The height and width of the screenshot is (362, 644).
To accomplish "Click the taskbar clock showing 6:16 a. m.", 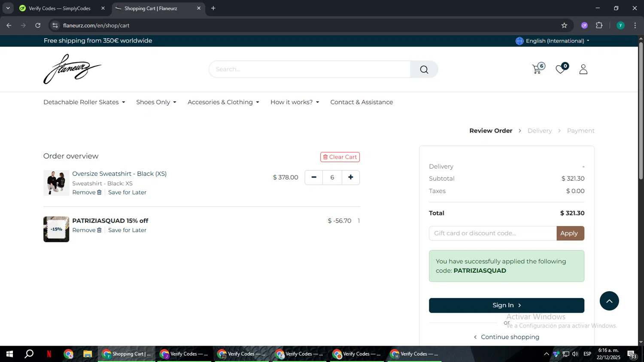I will [608, 354].
